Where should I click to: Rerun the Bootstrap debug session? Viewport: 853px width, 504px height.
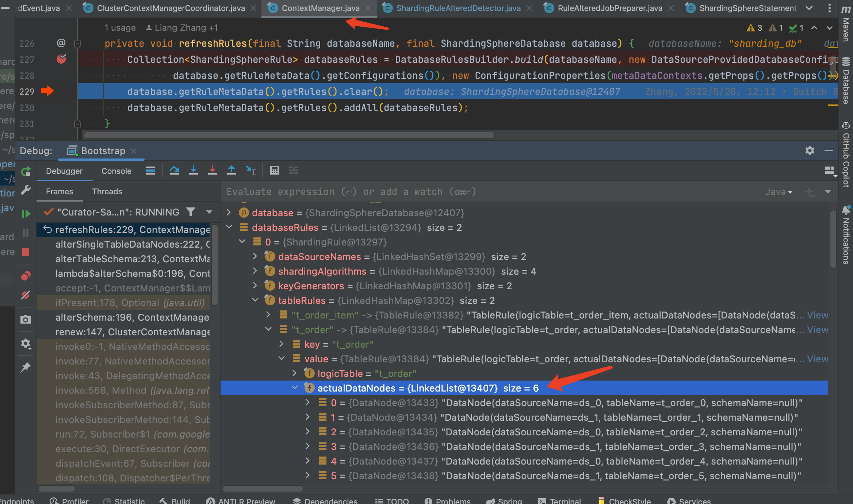tap(26, 171)
